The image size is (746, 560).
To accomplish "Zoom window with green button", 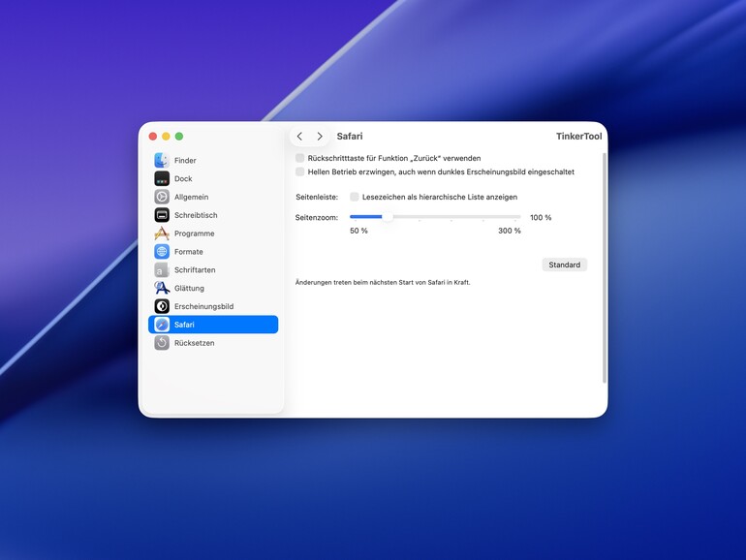I will pyautogui.click(x=179, y=136).
